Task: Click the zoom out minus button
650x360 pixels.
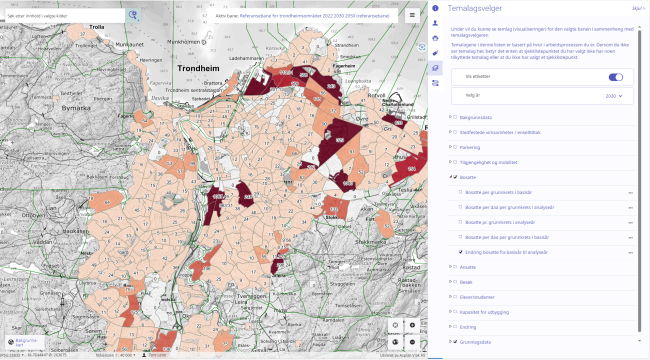Action: 412,342
